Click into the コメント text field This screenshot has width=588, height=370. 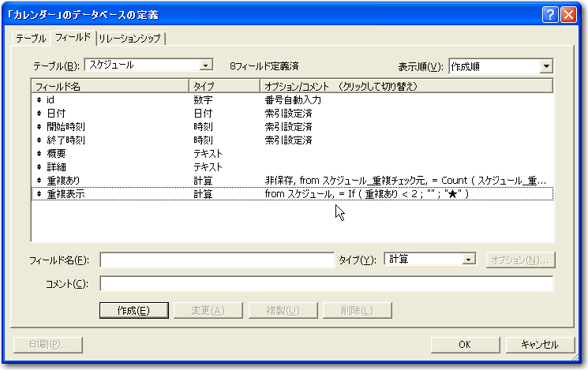point(326,284)
